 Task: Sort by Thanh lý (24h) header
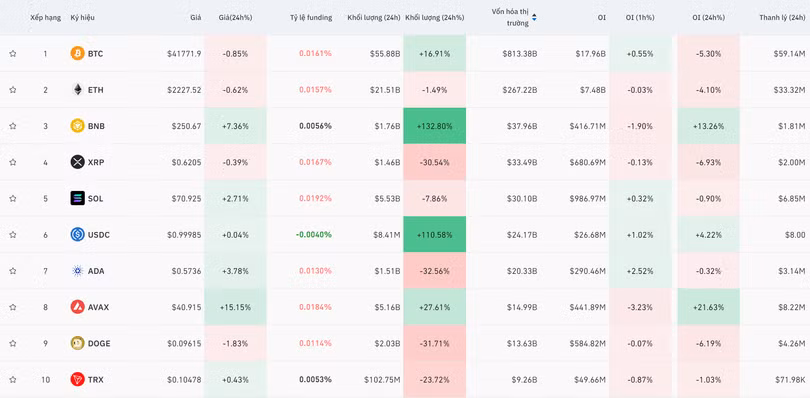click(782, 18)
